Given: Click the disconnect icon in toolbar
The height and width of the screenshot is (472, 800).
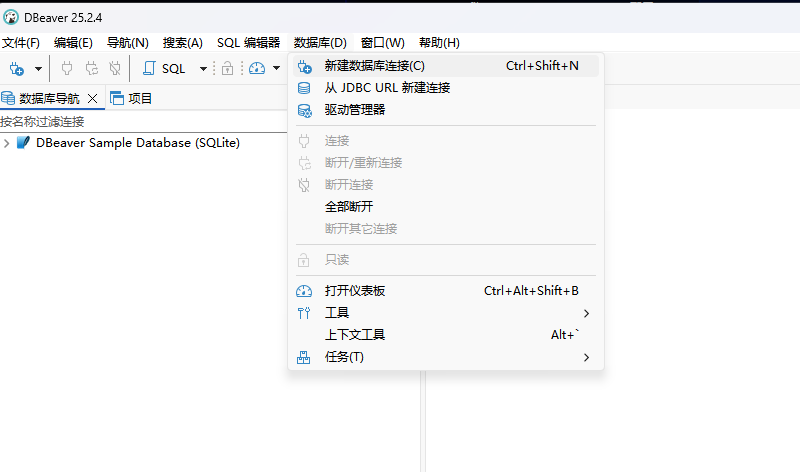Looking at the screenshot, I should pyautogui.click(x=115, y=68).
